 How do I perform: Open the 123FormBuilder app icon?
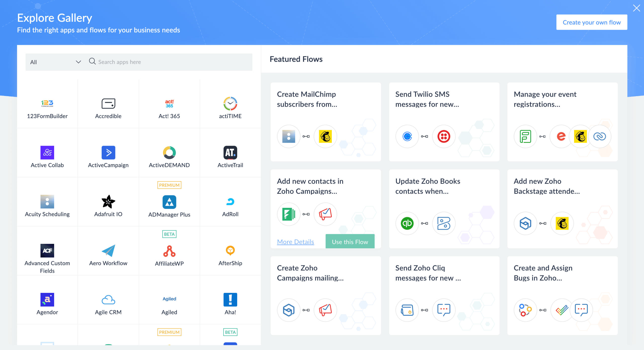[x=47, y=103]
